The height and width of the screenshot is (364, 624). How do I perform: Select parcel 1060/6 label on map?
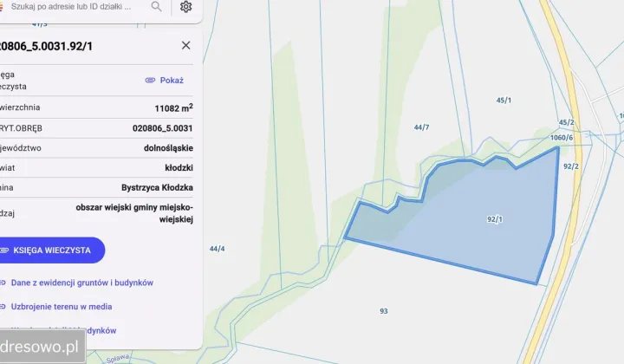(562, 138)
